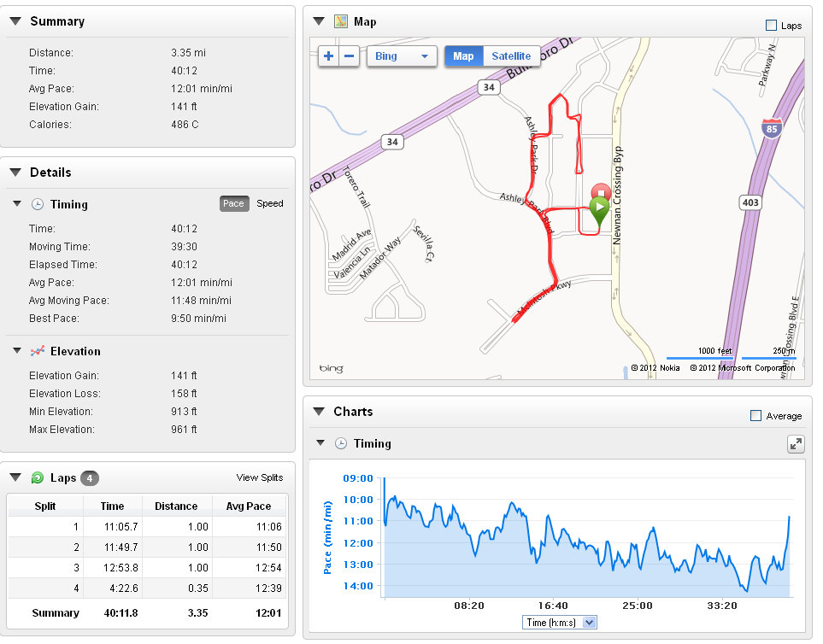Open the Bing map provider dropdown
This screenshot has width=823, height=644.
click(402, 56)
